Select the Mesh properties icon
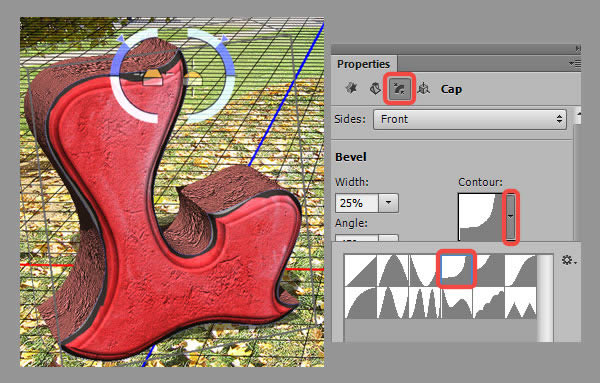 pos(351,88)
